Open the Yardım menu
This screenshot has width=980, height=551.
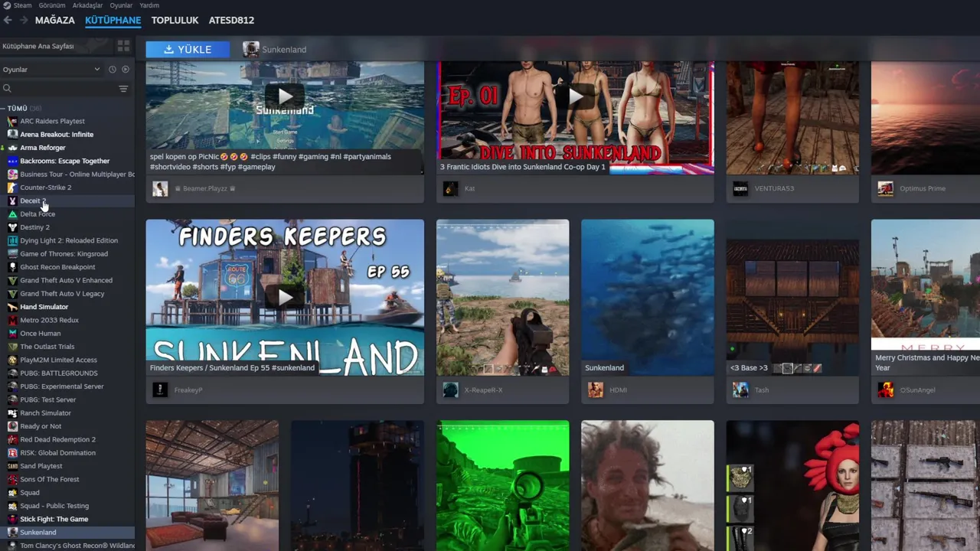pos(149,5)
